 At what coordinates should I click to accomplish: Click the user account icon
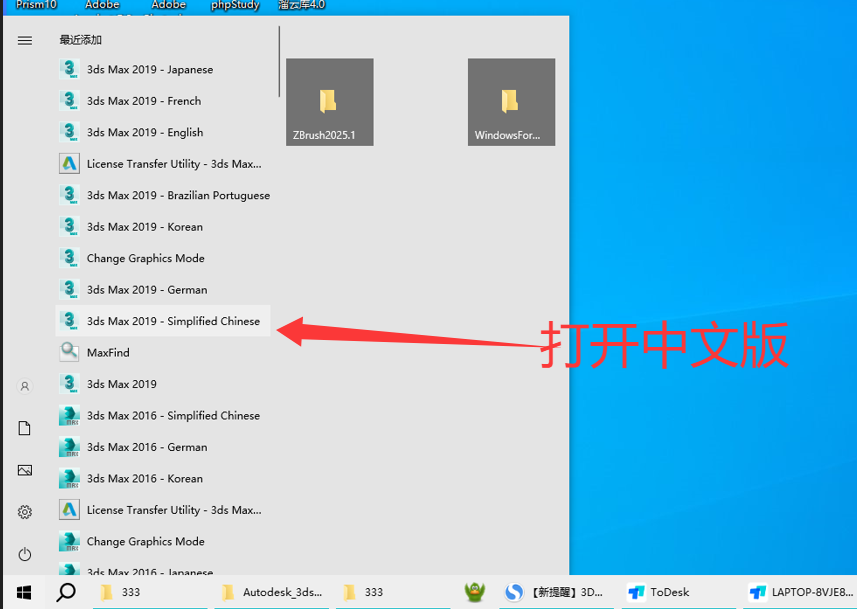pos(25,386)
